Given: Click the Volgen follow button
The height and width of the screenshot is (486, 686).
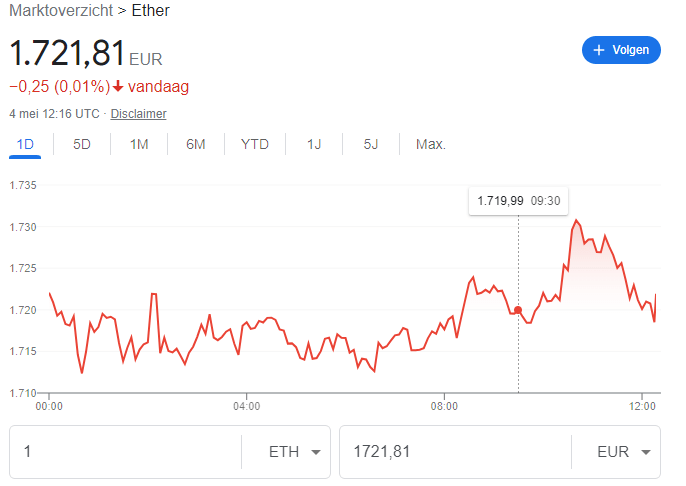Looking at the screenshot, I should tap(621, 50).
